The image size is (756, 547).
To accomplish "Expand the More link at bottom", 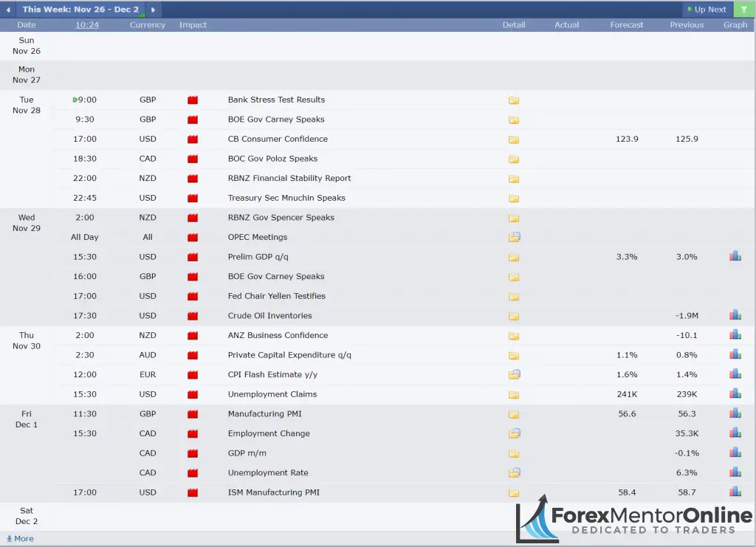I will point(20,539).
